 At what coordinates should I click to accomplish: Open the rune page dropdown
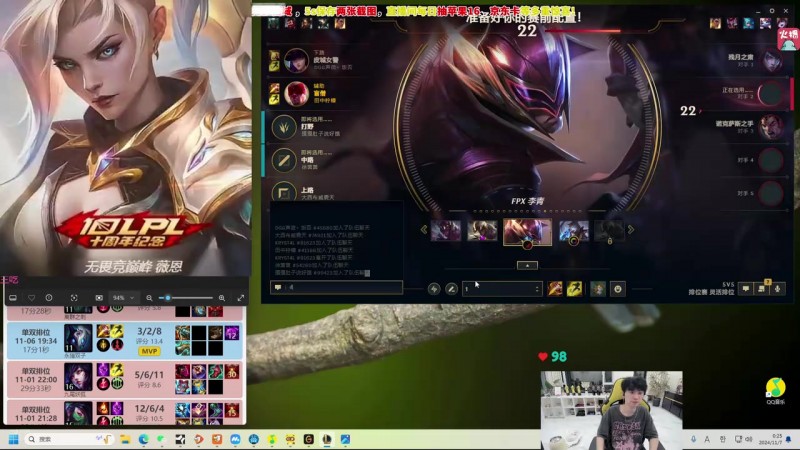point(502,288)
